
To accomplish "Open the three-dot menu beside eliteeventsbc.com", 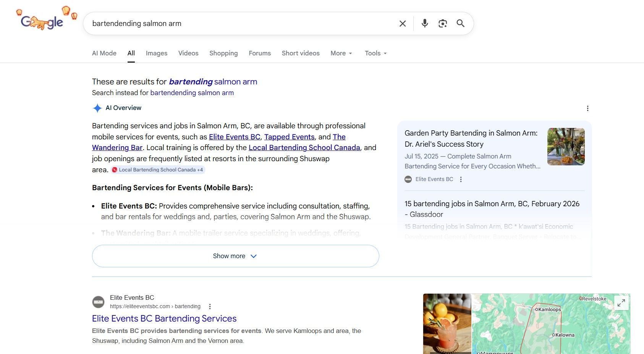I will click(210, 306).
